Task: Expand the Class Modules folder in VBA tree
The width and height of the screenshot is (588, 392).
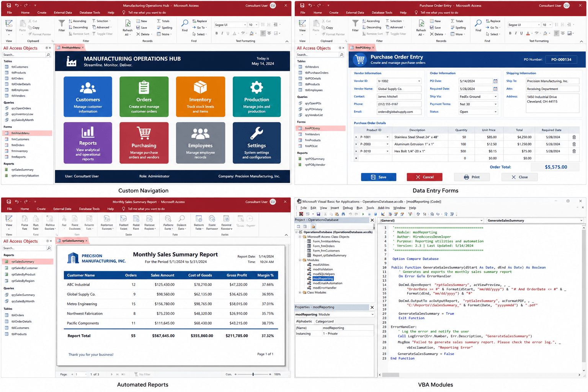Action: coord(300,292)
